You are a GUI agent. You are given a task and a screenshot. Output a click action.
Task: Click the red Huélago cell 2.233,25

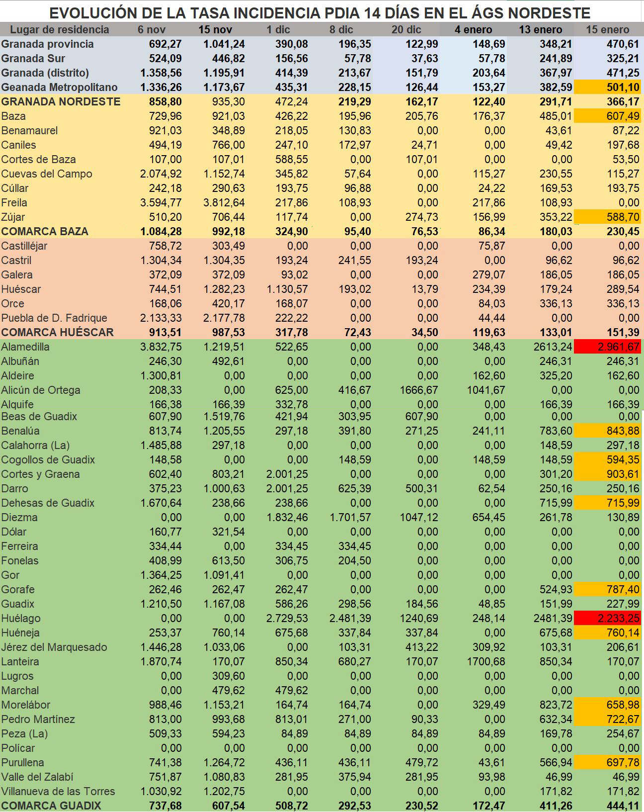point(607,619)
